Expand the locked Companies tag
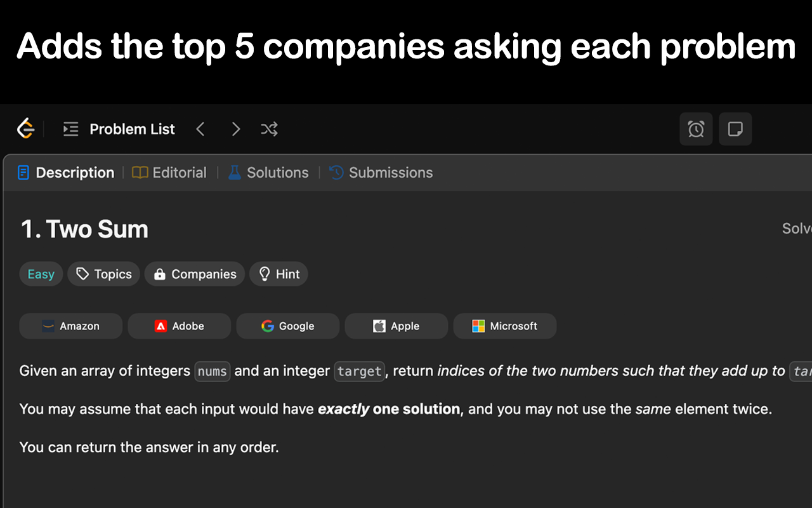Image resolution: width=812 pixels, height=508 pixels. 195,274
